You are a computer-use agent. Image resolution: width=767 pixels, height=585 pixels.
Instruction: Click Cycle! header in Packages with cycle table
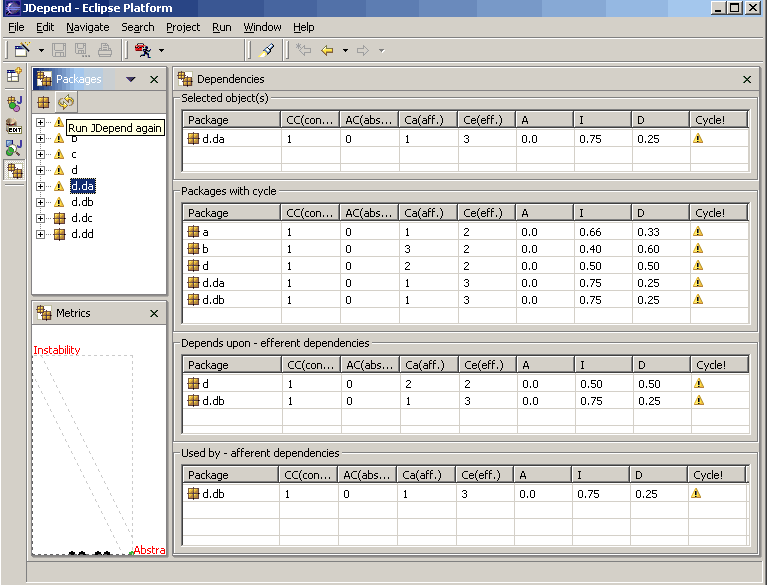pos(719,213)
